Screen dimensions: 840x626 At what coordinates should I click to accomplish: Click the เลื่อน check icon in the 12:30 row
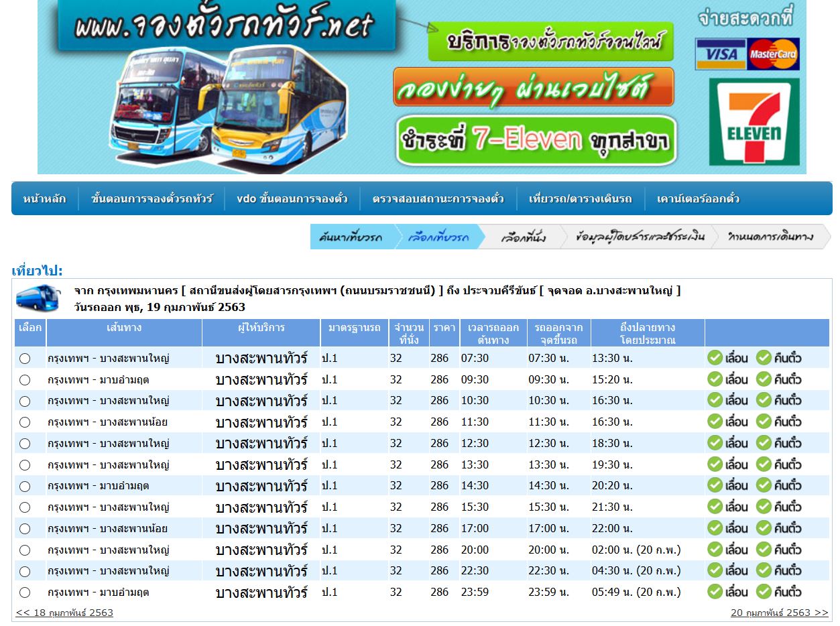coord(715,443)
